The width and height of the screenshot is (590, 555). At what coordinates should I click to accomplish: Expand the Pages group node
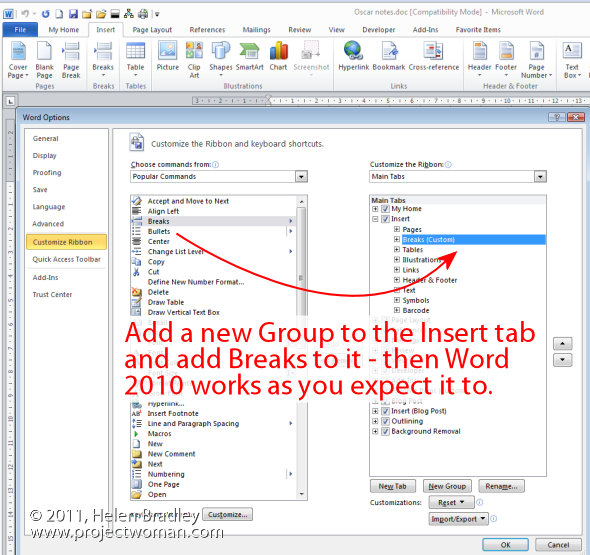(x=397, y=229)
